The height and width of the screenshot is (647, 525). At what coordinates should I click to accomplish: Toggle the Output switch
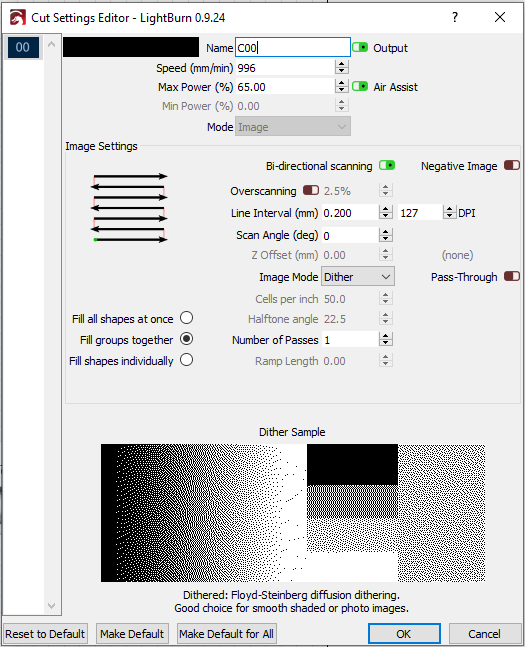pos(360,47)
